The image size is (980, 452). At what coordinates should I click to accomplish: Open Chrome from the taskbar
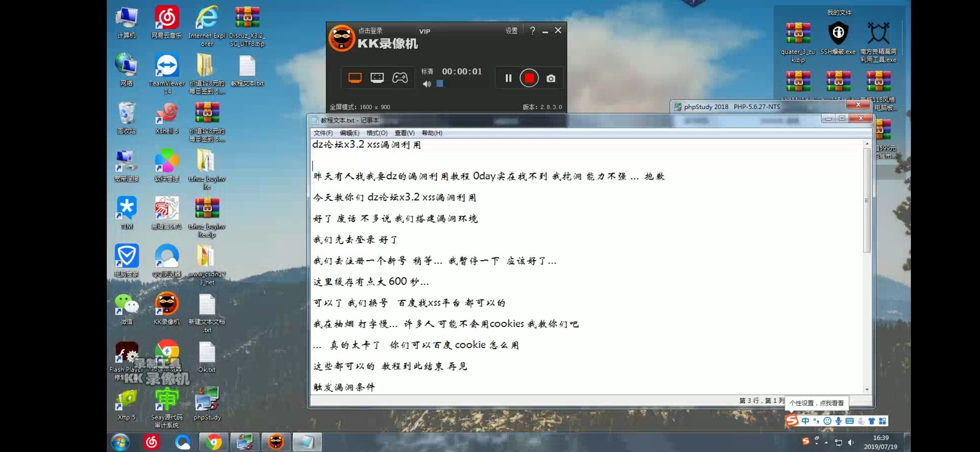coord(214,442)
